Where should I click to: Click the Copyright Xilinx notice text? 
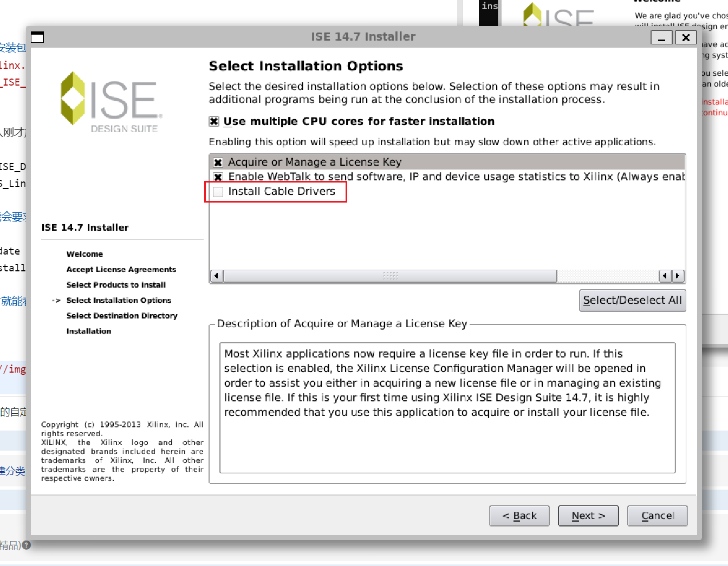tap(122, 451)
